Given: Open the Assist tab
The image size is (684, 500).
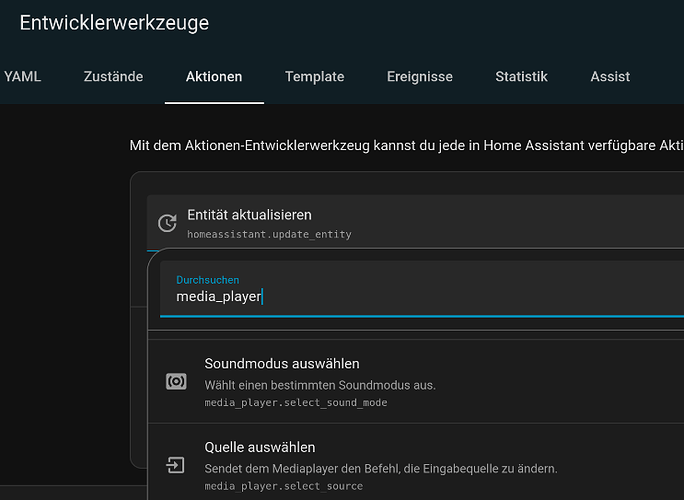Looking at the screenshot, I should [610, 77].
